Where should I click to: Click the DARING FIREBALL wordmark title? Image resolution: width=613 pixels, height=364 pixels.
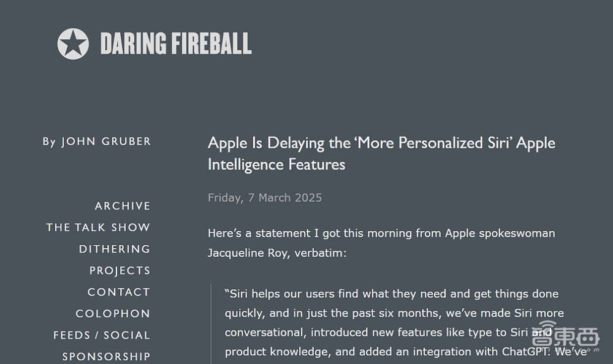(x=176, y=44)
